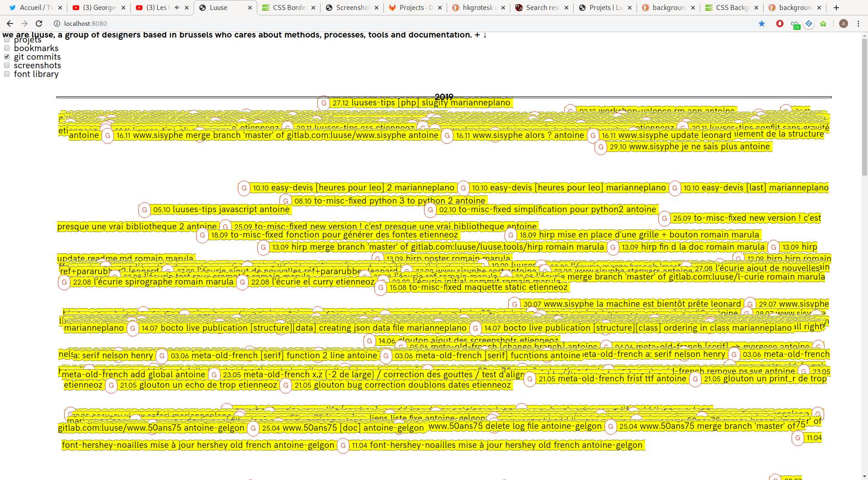Check the screenshots checkbox
The width and height of the screenshot is (868, 480).
click(7, 65)
